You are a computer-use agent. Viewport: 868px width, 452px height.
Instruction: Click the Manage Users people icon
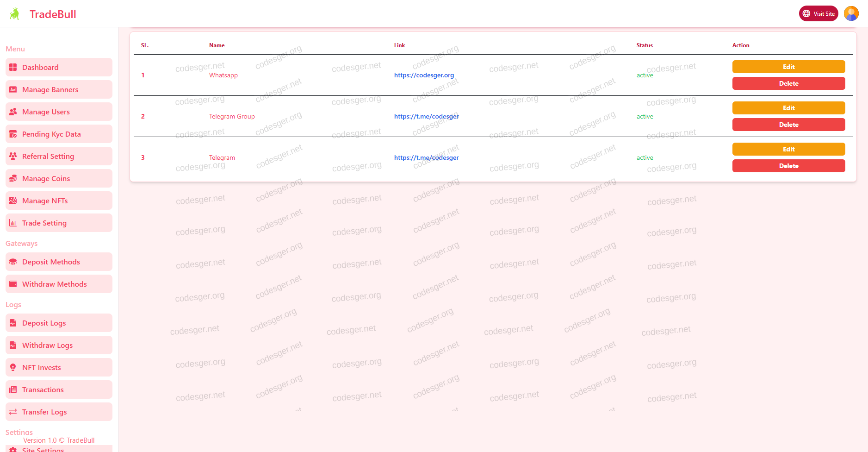(x=13, y=112)
